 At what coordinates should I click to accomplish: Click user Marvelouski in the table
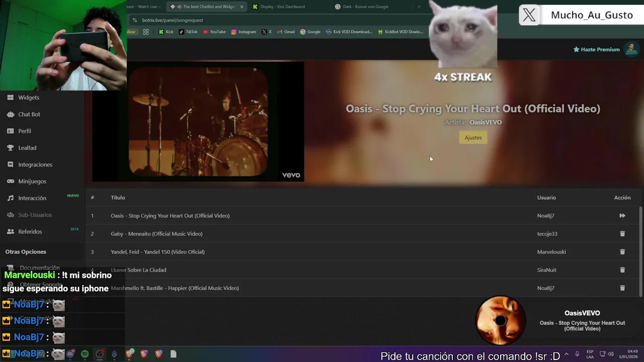[x=551, y=252]
